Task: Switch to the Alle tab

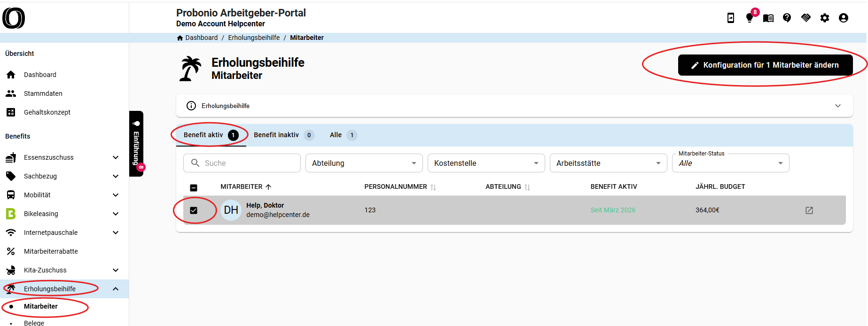Action: 344,135
